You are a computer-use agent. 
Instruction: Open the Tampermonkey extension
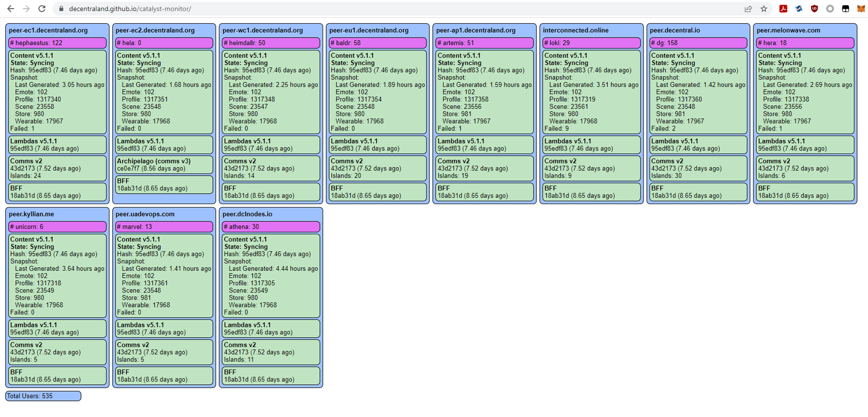845,9
